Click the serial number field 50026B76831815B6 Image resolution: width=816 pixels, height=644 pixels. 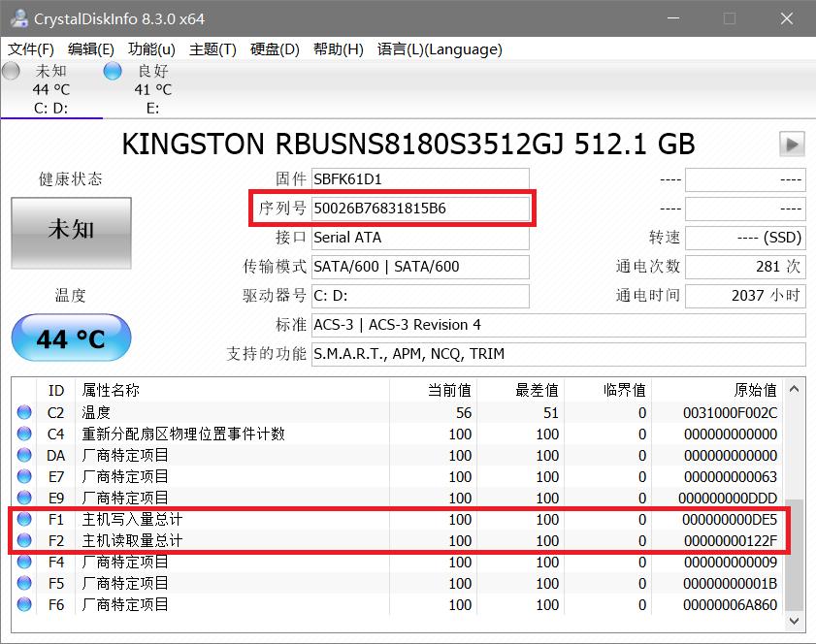[x=420, y=209]
